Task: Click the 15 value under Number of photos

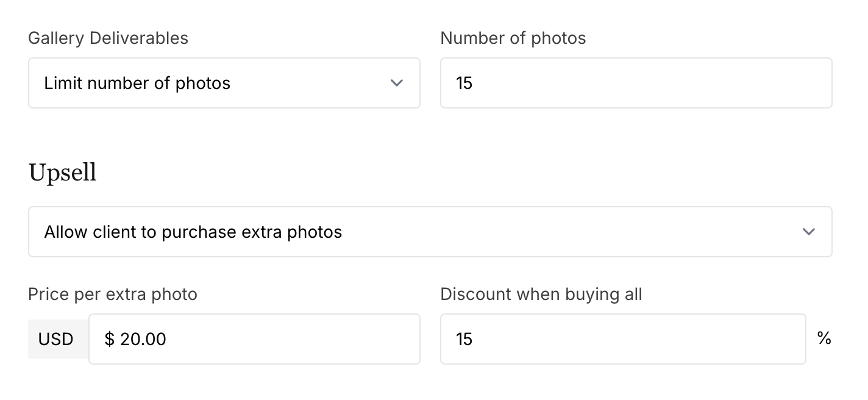Action: 464,83
